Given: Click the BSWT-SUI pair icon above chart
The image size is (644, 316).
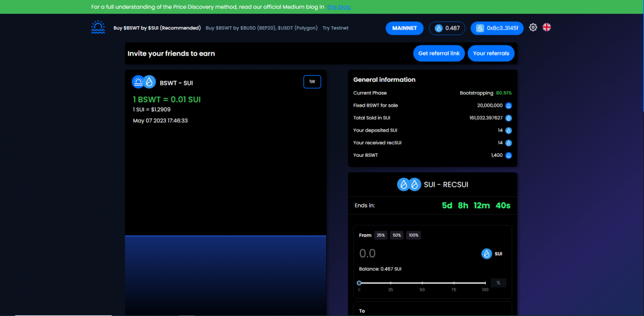Looking at the screenshot, I should coord(143,82).
